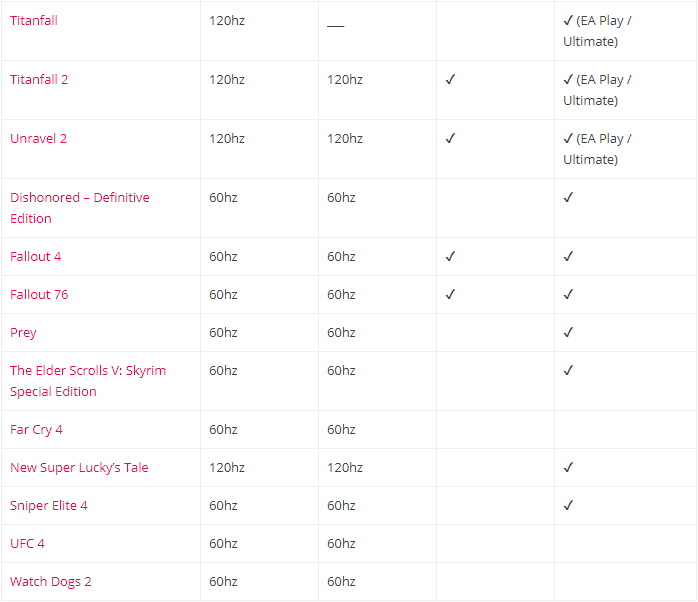This screenshot has width=698, height=602.
Task: Click the Watch Dogs 2 link
Action: (x=51, y=582)
